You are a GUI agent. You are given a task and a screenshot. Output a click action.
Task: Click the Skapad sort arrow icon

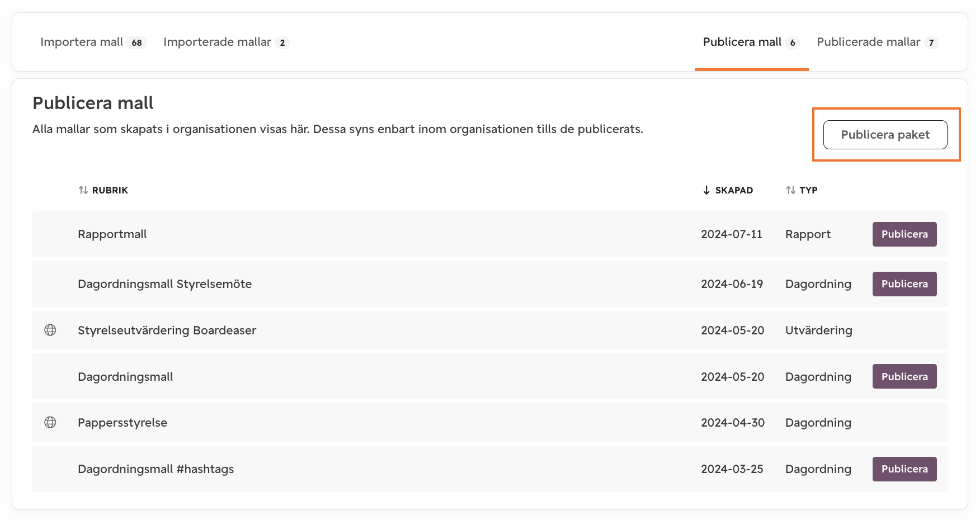[x=706, y=190]
